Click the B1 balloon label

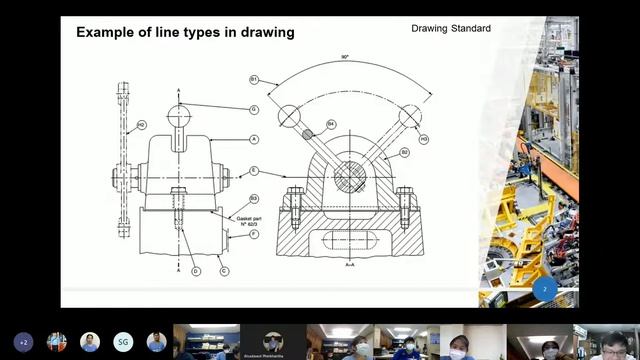click(x=254, y=80)
